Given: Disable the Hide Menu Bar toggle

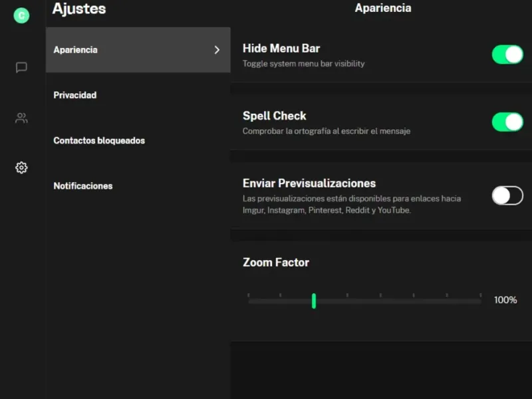Looking at the screenshot, I should point(507,55).
